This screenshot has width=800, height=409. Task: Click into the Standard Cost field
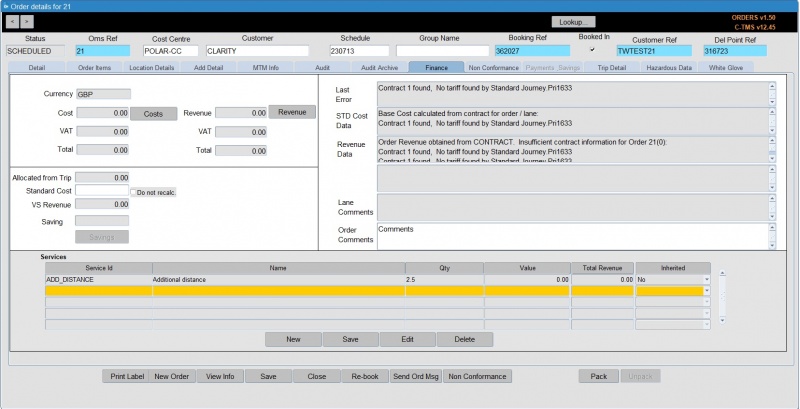coord(102,190)
